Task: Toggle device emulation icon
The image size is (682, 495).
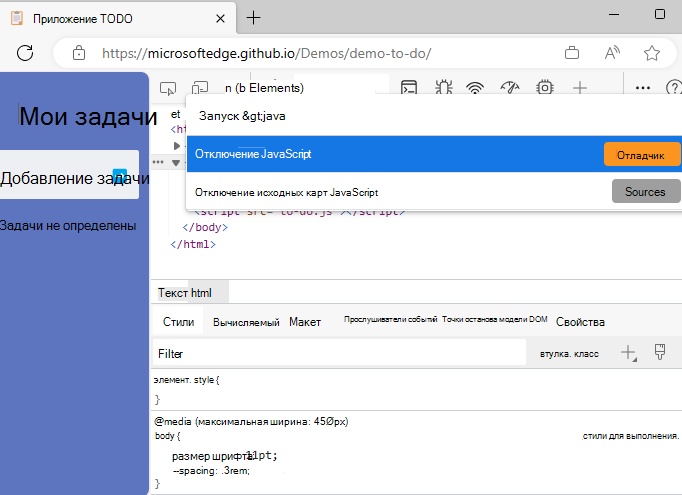Action: coord(200,88)
